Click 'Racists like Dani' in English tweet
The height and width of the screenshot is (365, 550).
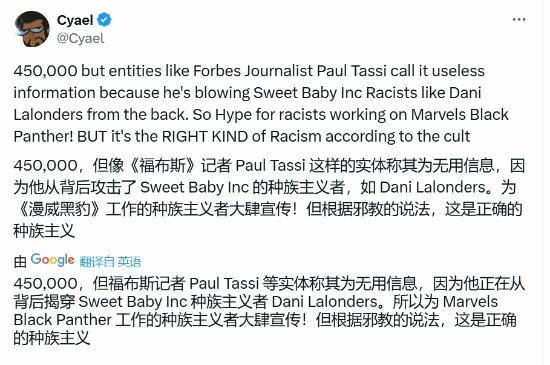pos(423,93)
